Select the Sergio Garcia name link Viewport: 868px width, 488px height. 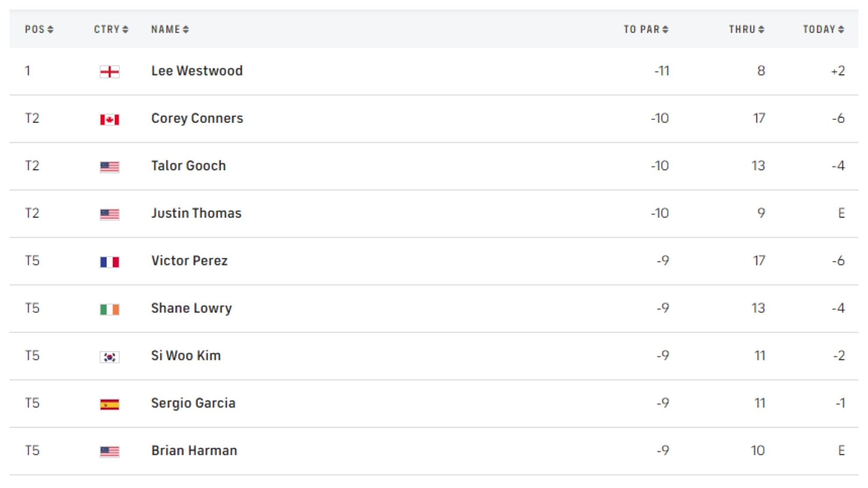(x=193, y=403)
